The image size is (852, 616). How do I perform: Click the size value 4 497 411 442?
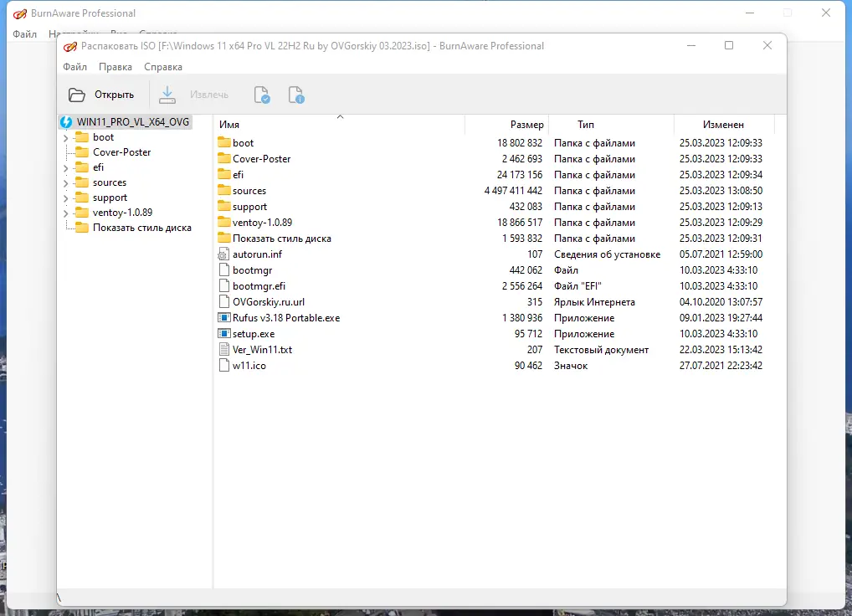(513, 191)
